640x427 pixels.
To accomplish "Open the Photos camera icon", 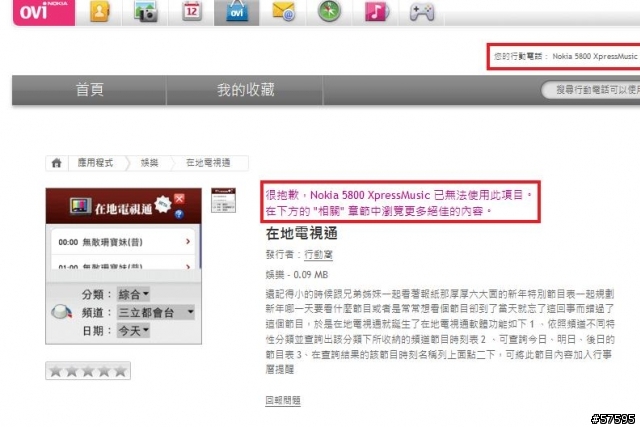I will (x=145, y=12).
